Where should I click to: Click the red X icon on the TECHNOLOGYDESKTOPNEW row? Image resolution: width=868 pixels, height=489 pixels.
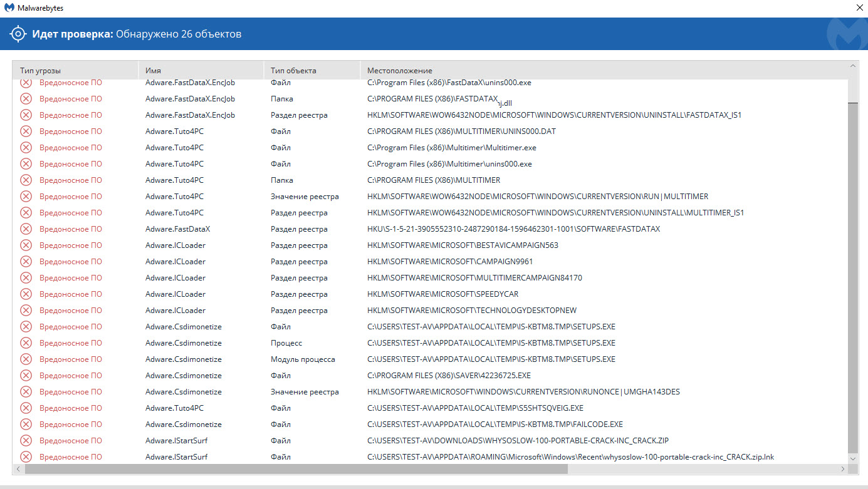coord(26,311)
